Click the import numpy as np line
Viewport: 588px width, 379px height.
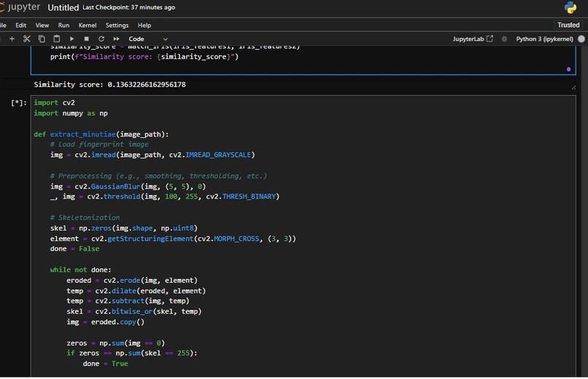[71, 113]
